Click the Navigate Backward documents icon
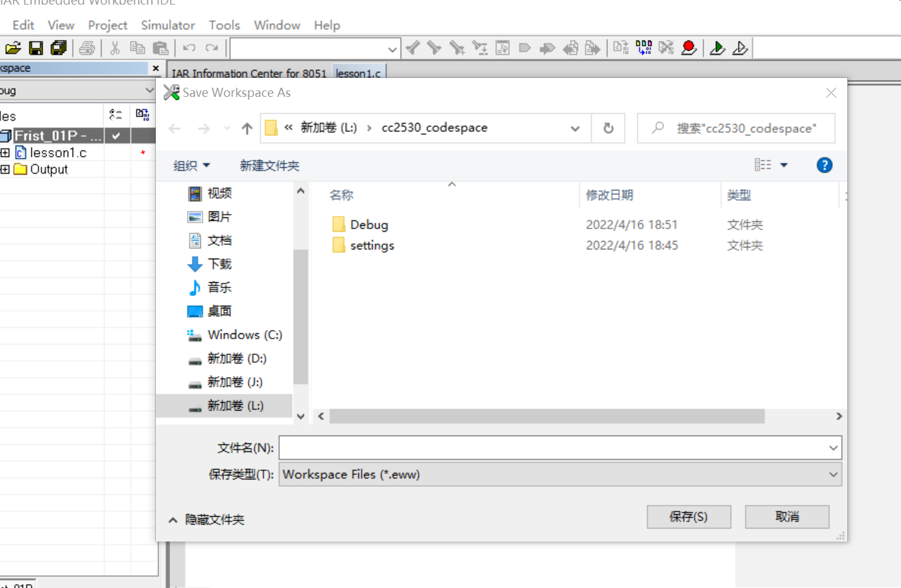 coord(570,48)
